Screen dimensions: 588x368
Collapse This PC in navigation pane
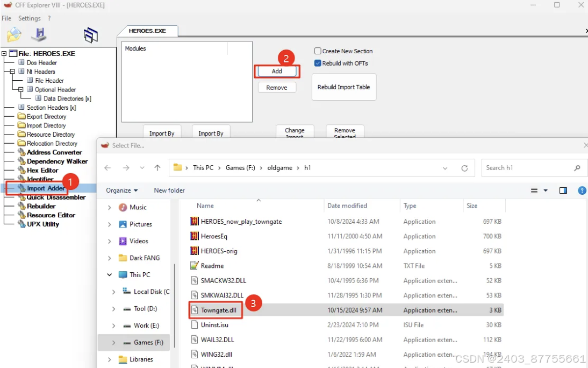109,275
